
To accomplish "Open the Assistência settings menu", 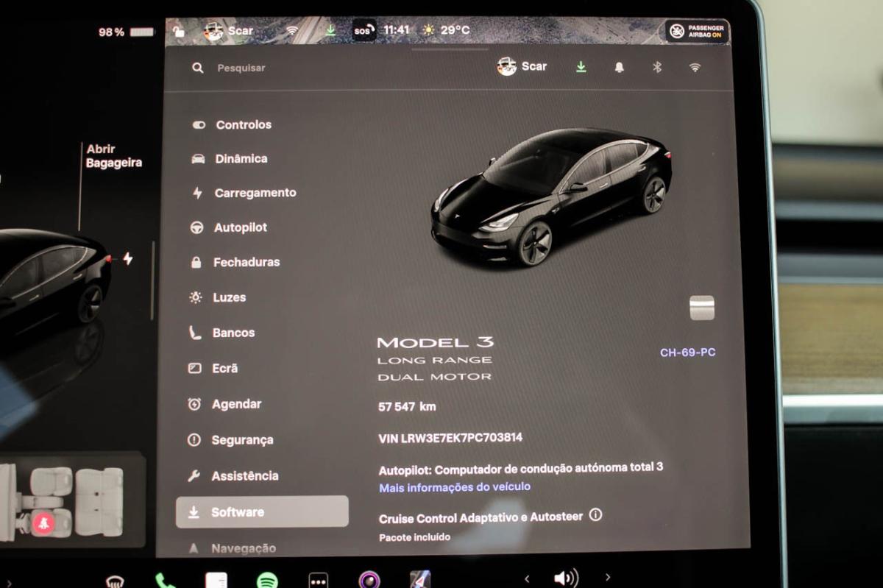I will click(x=233, y=476).
